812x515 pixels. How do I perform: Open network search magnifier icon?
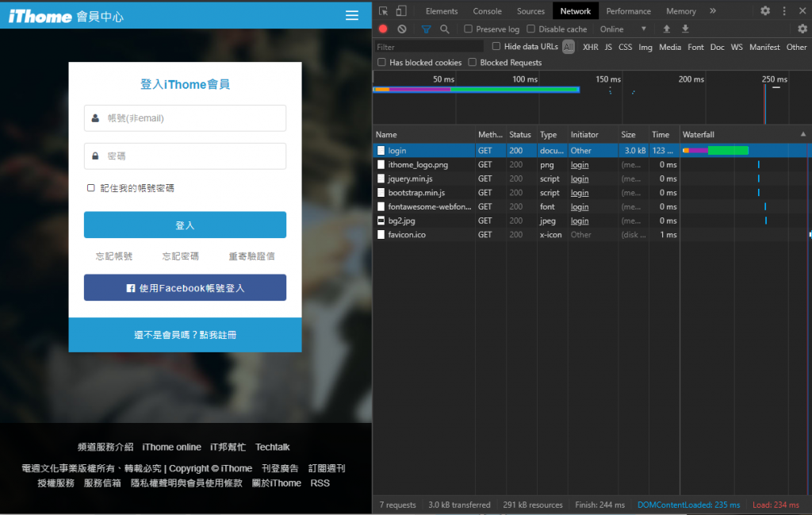(445, 29)
